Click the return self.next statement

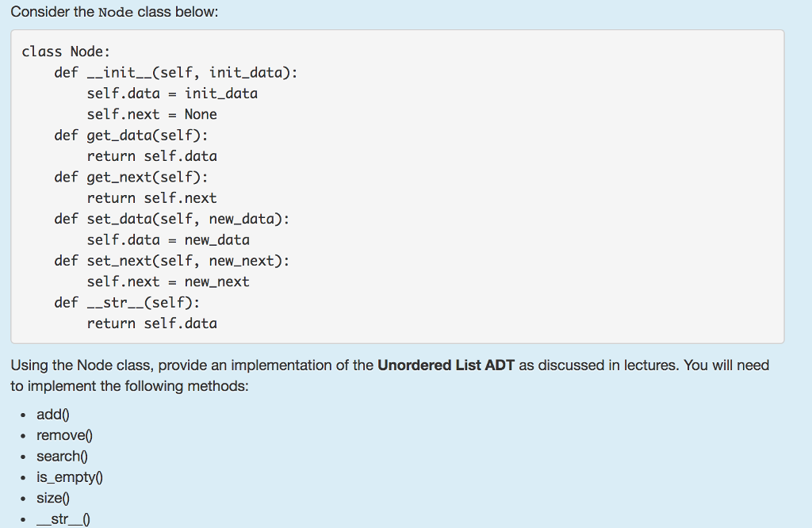point(153,197)
